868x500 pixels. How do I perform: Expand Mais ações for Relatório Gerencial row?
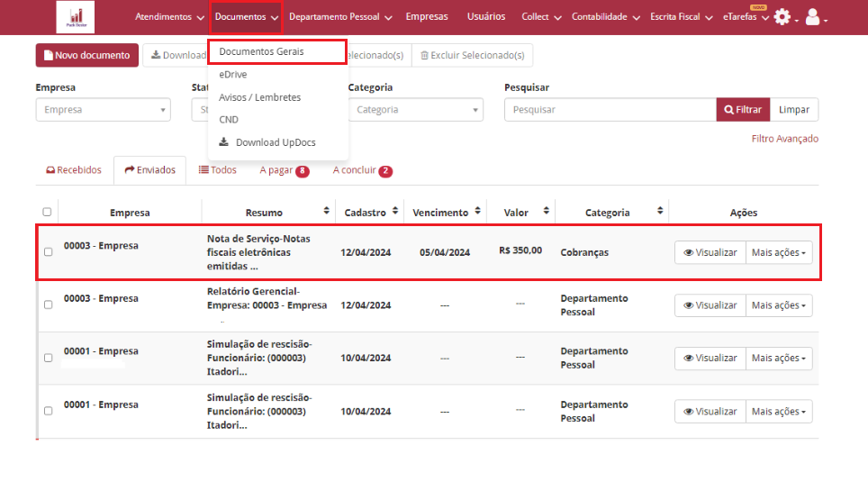pyautogui.click(x=780, y=306)
